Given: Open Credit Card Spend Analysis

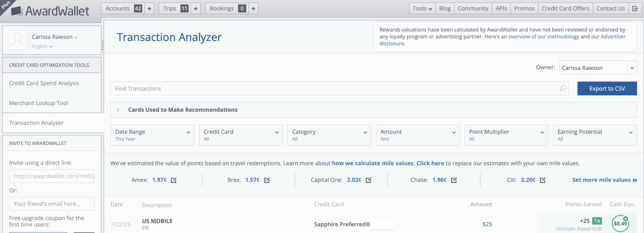Looking at the screenshot, I should [x=44, y=83].
